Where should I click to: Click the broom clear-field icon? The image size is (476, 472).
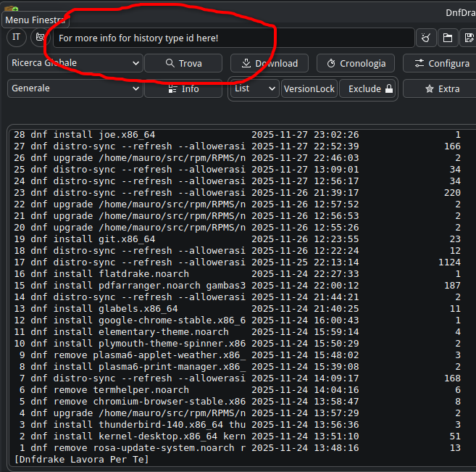pos(426,38)
